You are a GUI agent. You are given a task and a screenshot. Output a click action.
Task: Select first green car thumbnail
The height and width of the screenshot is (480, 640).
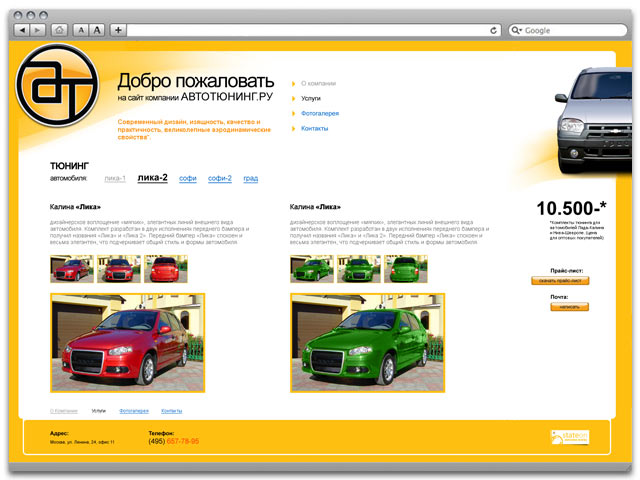[312, 269]
